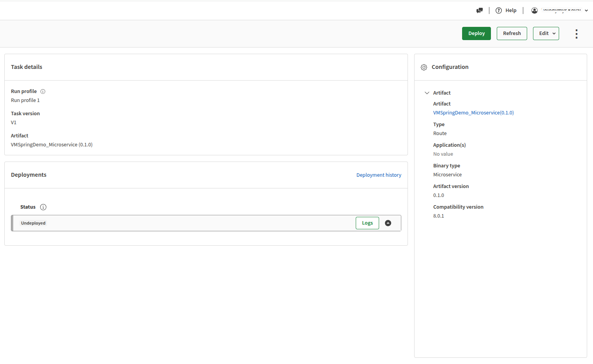Image resolution: width=593 pixels, height=364 pixels.
Task: Click the Run profile info icon
Action: coord(43,91)
